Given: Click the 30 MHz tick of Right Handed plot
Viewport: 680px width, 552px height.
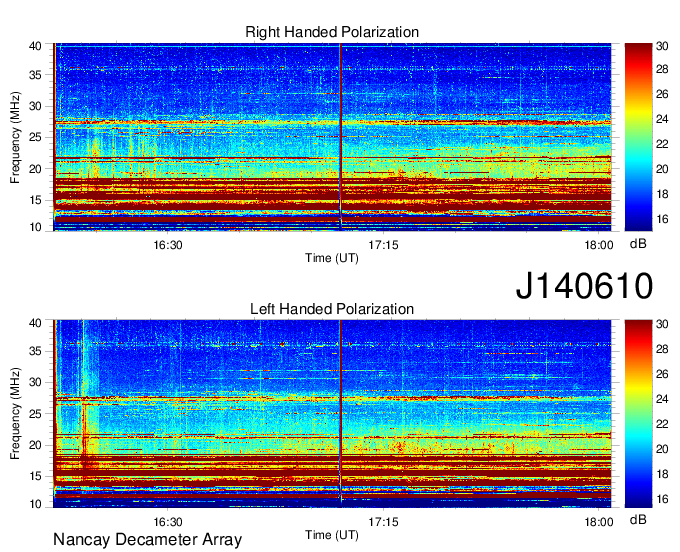Looking at the screenshot, I should pyautogui.click(x=35, y=106).
